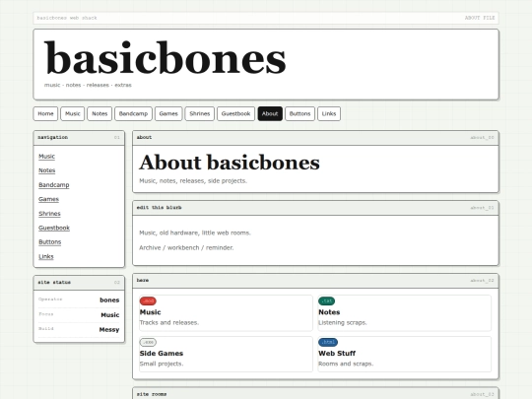Viewport: 532px width, 399px height.
Task: Open the Side Games card
Action: [226, 354]
